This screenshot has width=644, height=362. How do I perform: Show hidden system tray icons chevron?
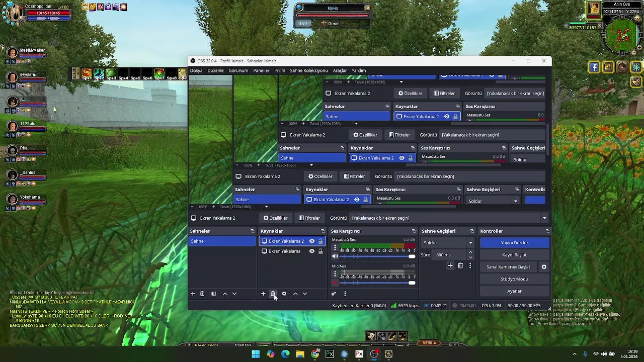point(575,354)
